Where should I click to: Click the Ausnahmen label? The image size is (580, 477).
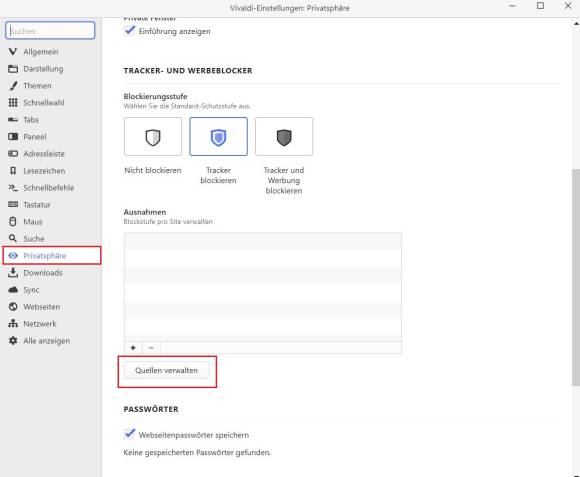pyautogui.click(x=145, y=212)
